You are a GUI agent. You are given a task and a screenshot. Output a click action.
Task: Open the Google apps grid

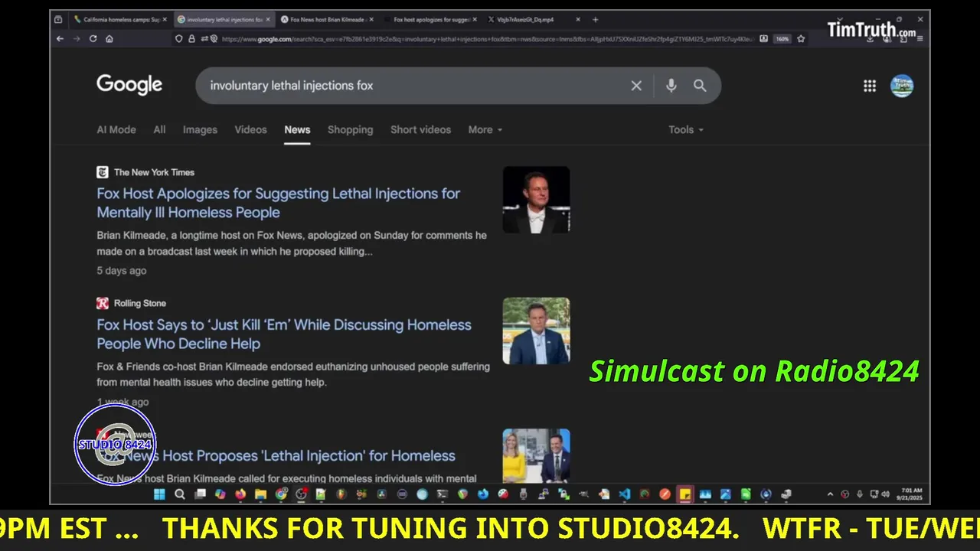[x=870, y=86]
